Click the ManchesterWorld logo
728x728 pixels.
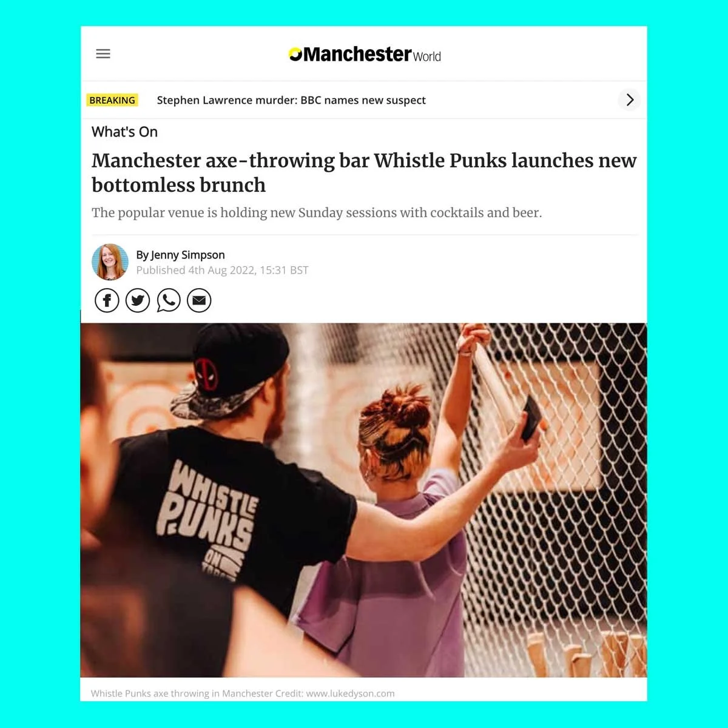coord(365,55)
